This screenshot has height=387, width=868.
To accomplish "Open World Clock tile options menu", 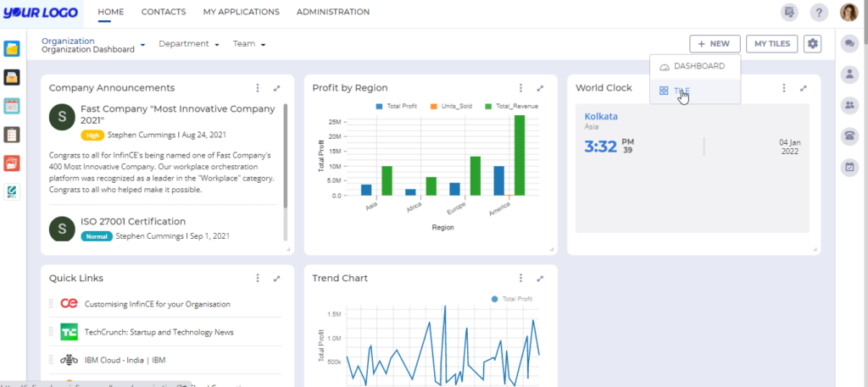I will (784, 88).
